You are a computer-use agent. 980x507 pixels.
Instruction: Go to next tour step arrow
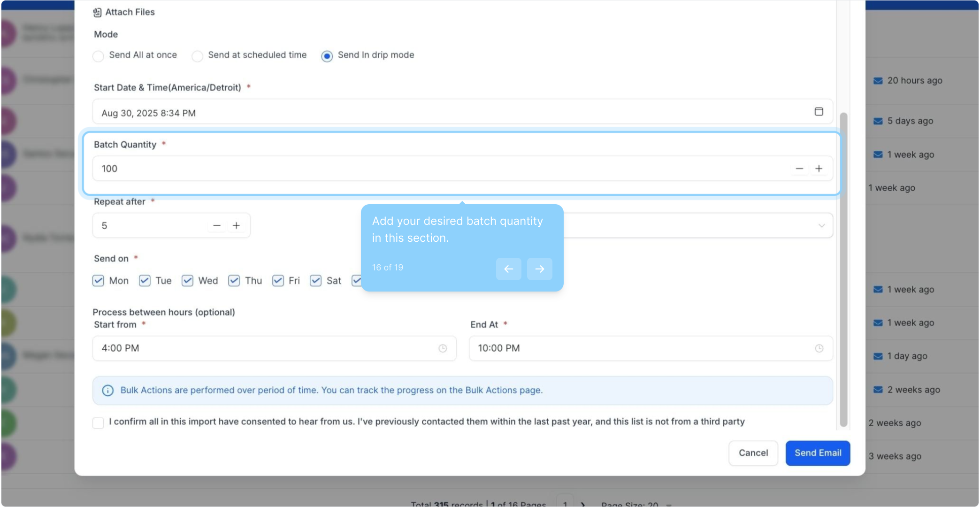(x=539, y=269)
